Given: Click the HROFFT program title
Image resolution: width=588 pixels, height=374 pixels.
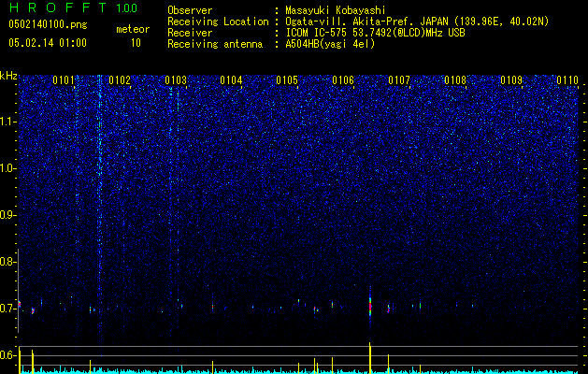Looking at the screenshot, I should (57, 7).
